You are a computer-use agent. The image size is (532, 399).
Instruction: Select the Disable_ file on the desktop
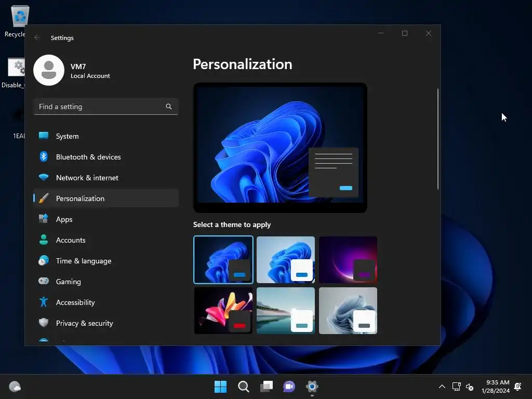[x=13, y=73]
